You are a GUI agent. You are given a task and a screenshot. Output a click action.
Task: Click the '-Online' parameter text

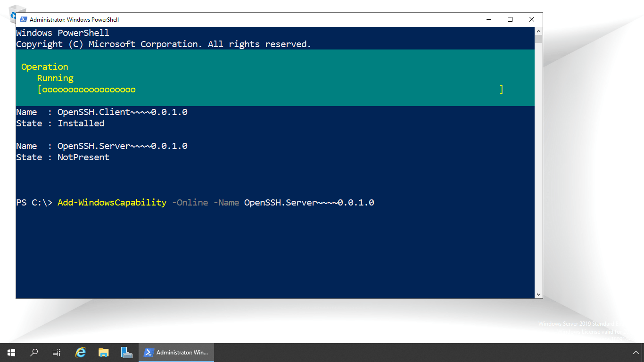point(190,203)
